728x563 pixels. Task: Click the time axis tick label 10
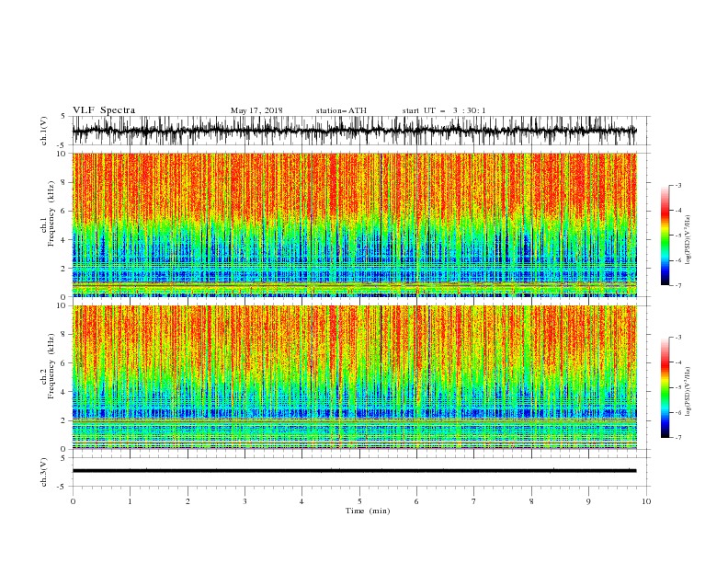[x=646, y=501]
